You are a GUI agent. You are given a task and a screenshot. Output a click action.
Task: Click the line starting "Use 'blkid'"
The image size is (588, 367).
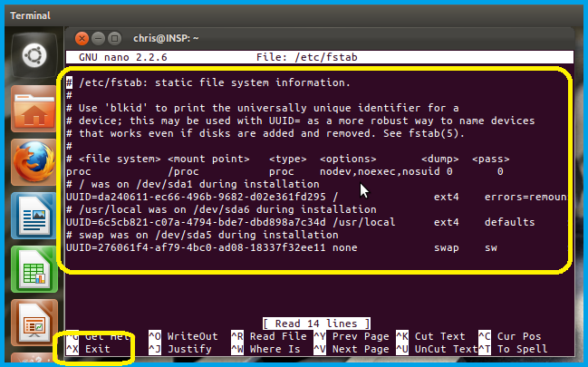[x=263, y=108]
